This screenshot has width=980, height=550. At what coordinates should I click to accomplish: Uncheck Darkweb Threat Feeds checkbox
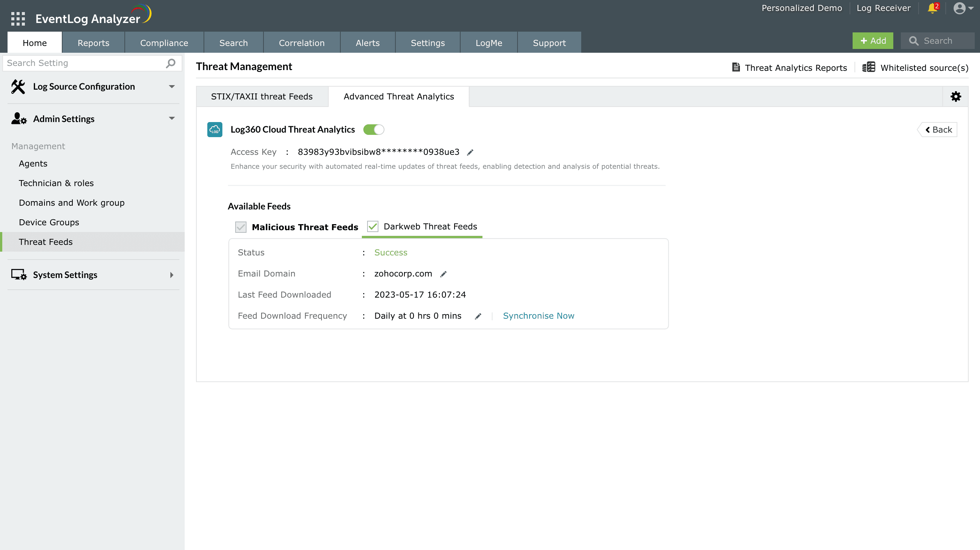[372, 226]
